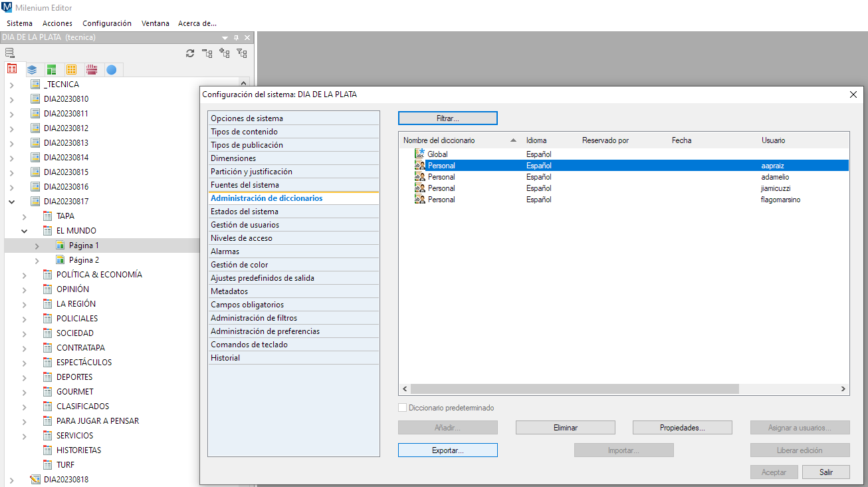Click the refresh tree icon

190,53
